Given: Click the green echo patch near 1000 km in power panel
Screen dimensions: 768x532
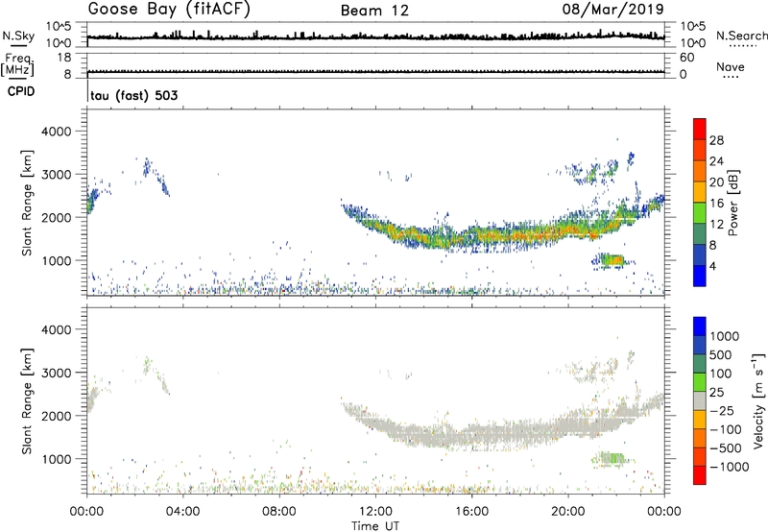Looking at the screenshot, I should pyautogui.click(x=611, y=259).
